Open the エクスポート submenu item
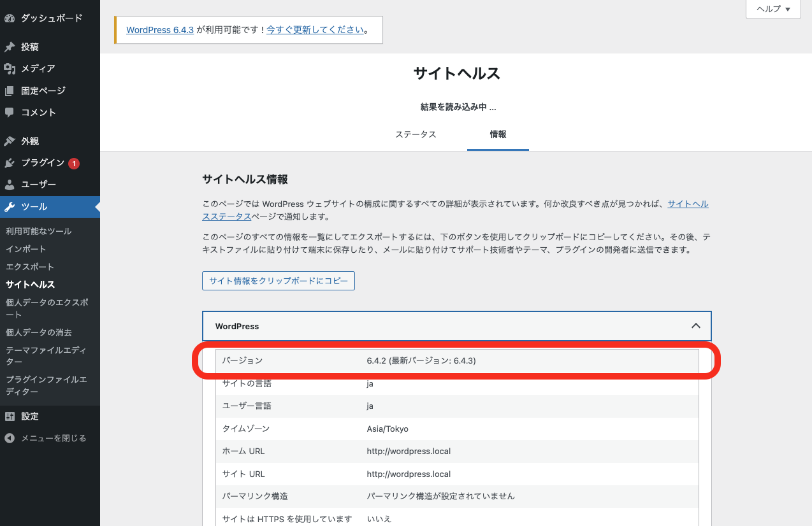 30,267
